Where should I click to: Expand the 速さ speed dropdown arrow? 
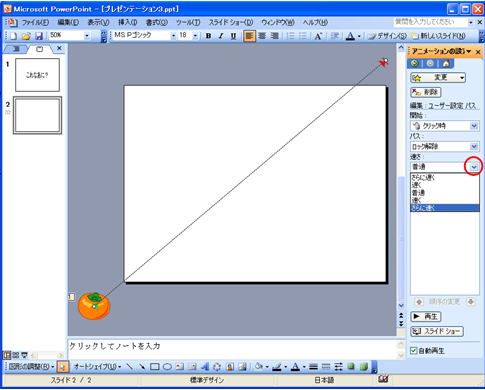(474, 167)
